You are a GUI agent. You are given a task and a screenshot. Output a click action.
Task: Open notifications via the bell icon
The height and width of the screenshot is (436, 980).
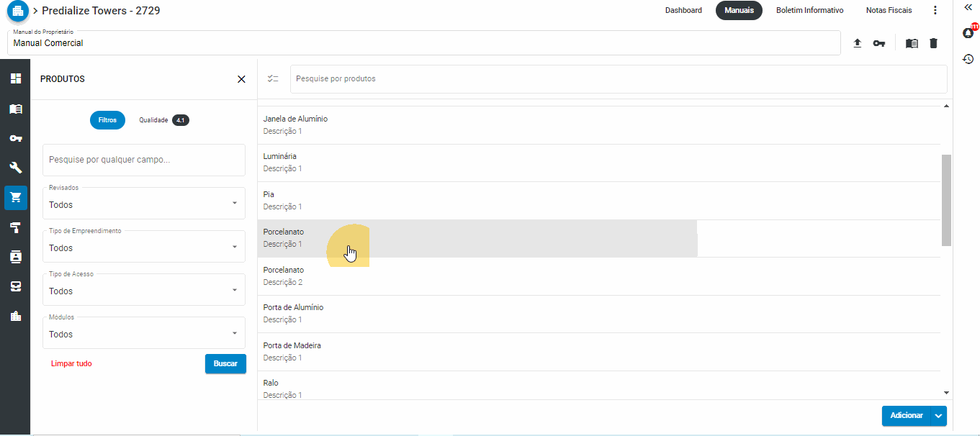pyautogui.click(x=967, y=33)
